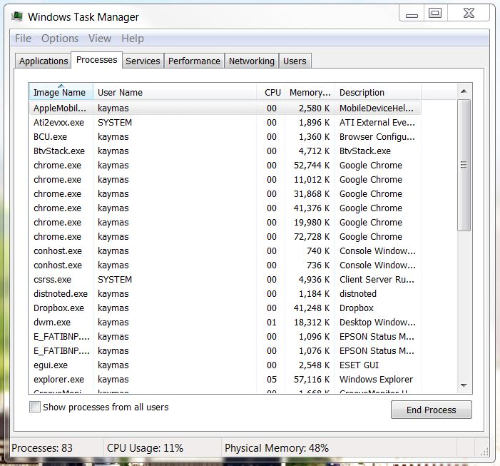The width and height of the screenshot is (500, 466).
Task: Select conhost.exe using 740 K
Action: pos(225,251)
